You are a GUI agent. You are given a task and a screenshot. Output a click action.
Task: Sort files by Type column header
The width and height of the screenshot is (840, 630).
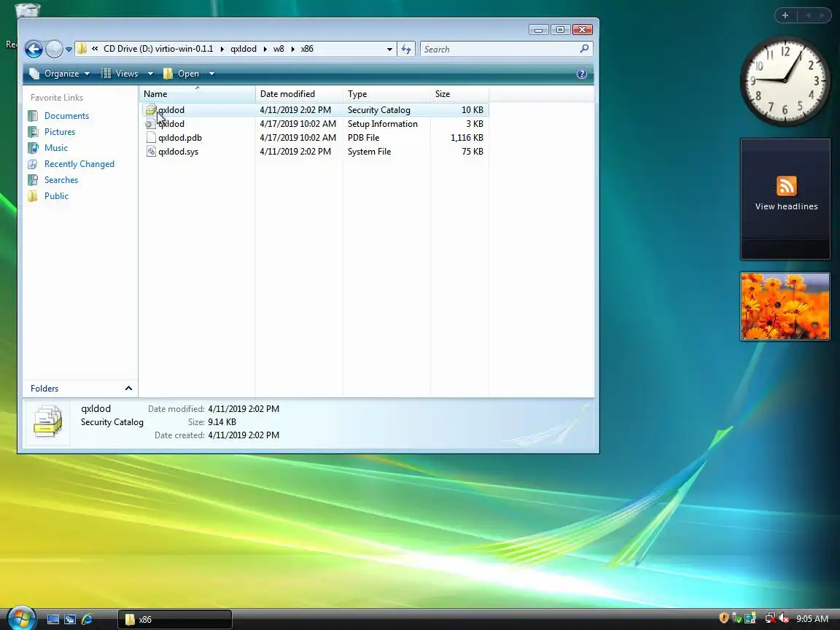(x=386, y=94)
